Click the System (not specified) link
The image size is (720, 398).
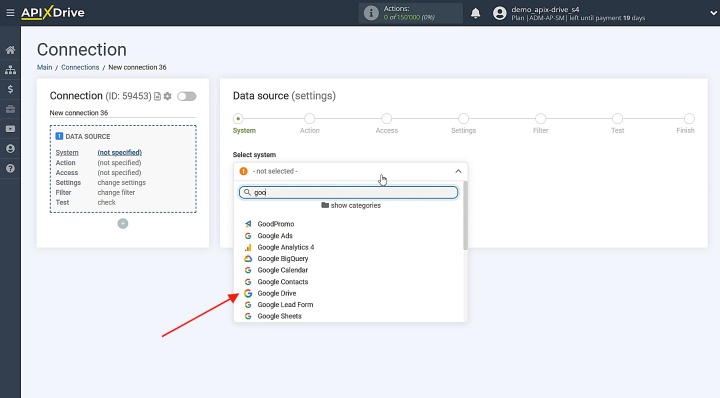point(119,152)
